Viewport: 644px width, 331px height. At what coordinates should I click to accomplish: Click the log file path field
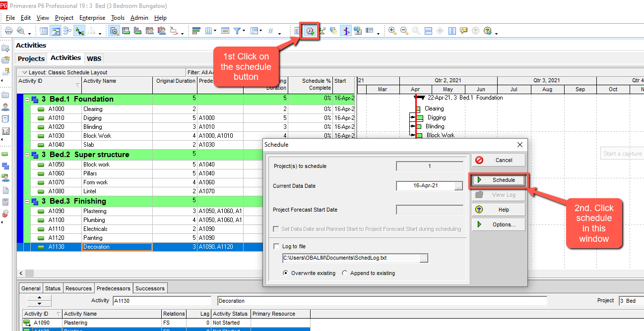[350, 258]
